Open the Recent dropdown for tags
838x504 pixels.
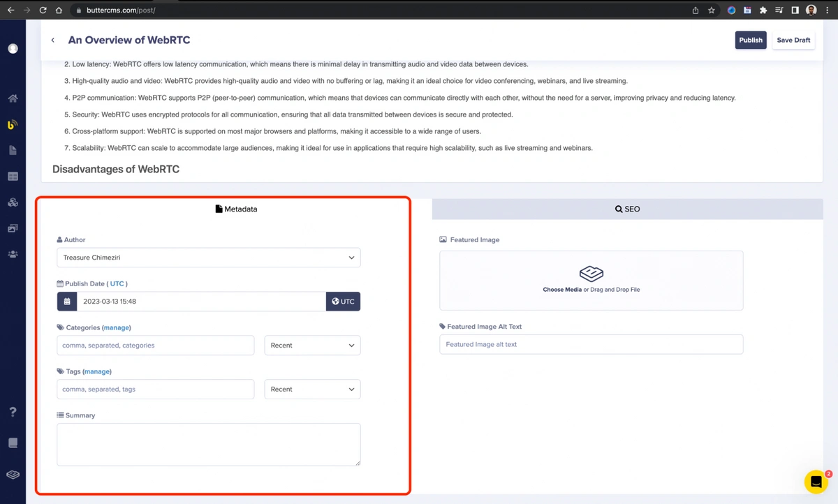(x=312, y=390)
